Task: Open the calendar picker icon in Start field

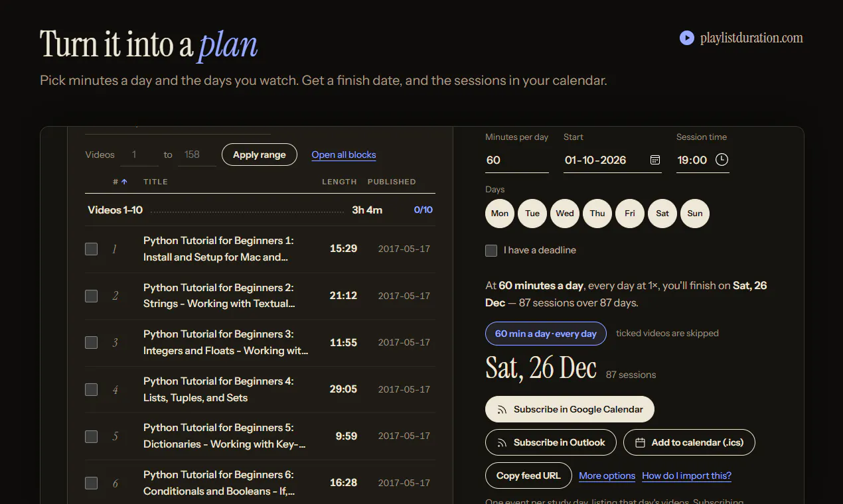Action: point(654,160)
